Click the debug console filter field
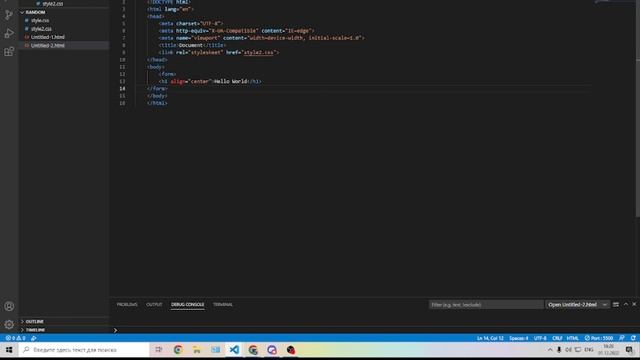 point(486,304)
